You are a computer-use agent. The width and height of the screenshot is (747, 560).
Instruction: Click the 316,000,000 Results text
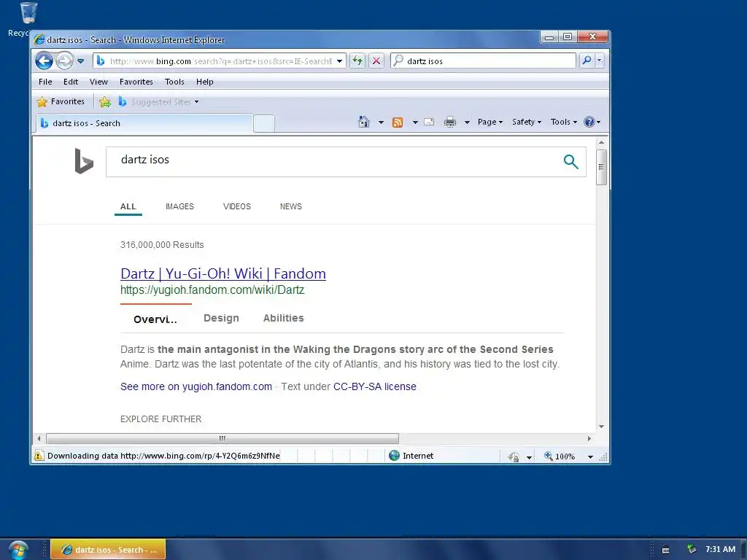click(162, 245)
